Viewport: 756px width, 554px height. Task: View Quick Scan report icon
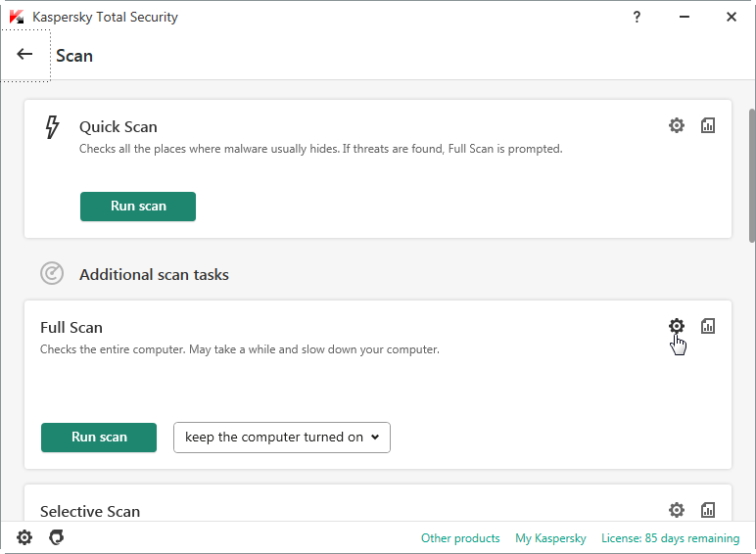[x=708, y=125]
